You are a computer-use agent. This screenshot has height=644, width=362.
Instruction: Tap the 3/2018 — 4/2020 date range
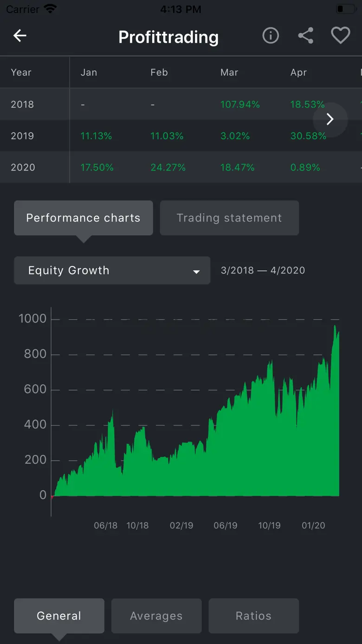click(x=263, y=270)
